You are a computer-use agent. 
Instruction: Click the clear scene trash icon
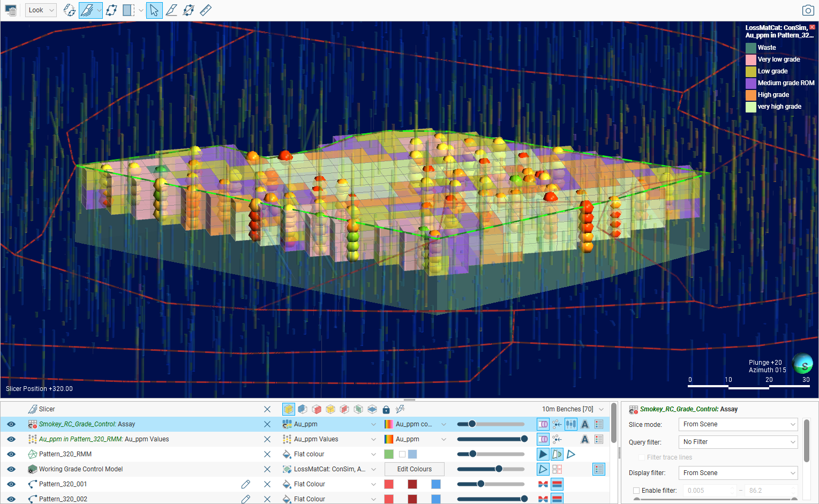(11, 10)
